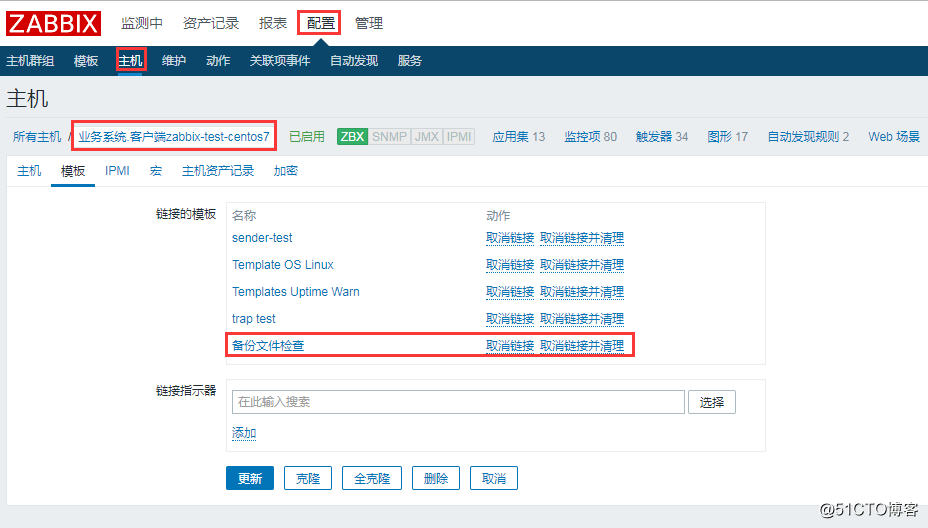Go to 动作 in the blue submenu bar
The height and width of the screenshot is (528, 928).
pos(218,61)
